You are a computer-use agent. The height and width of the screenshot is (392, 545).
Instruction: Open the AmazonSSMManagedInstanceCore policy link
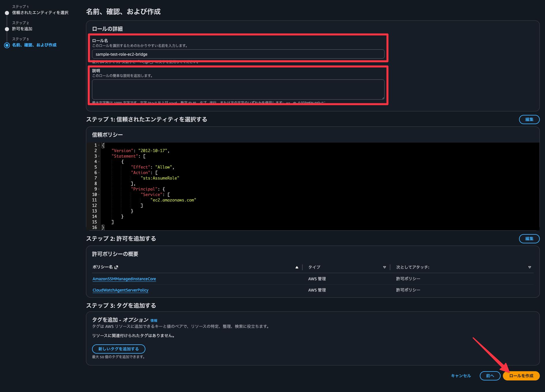point(124,279)
